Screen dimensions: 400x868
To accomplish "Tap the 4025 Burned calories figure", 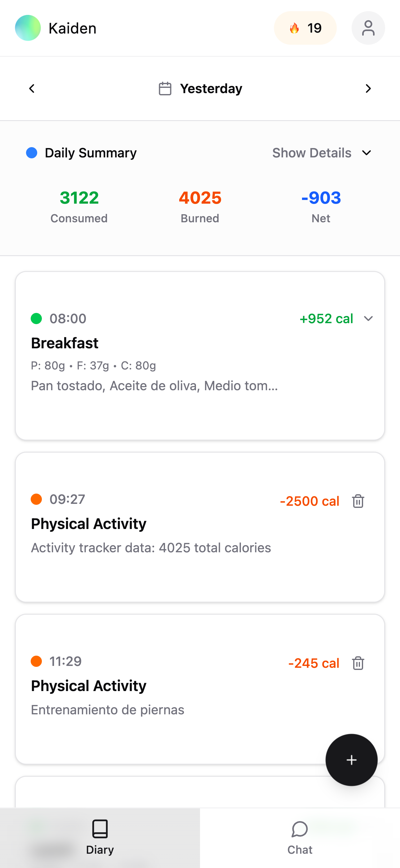I will coord(200,198).
